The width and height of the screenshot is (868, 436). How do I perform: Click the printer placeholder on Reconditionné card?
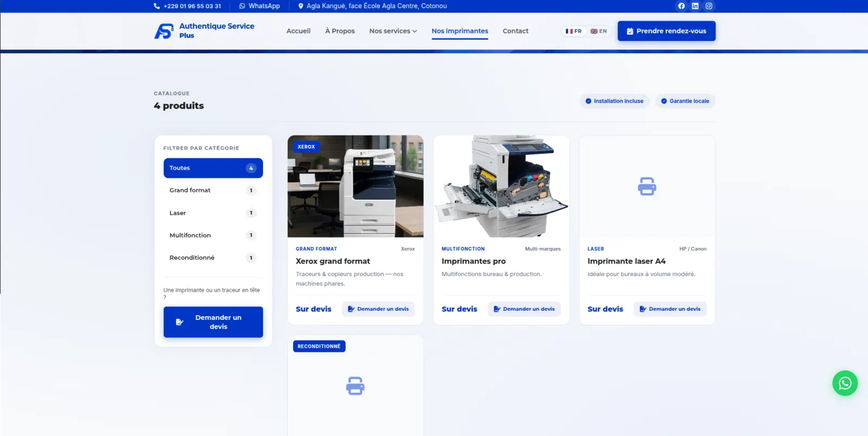tap(355, 386)
